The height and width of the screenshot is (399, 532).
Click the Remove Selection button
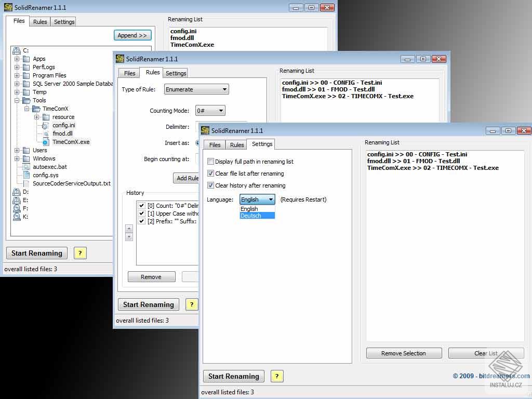click(x=404, y=353)
